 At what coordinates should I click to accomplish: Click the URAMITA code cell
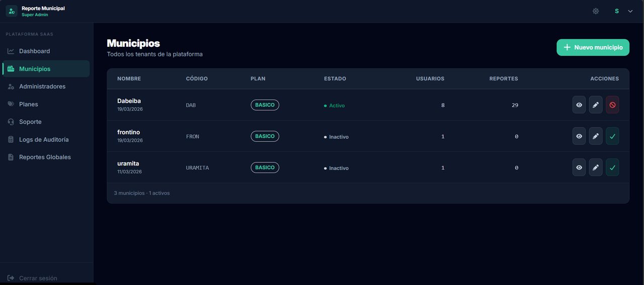[x=197, y=168]
